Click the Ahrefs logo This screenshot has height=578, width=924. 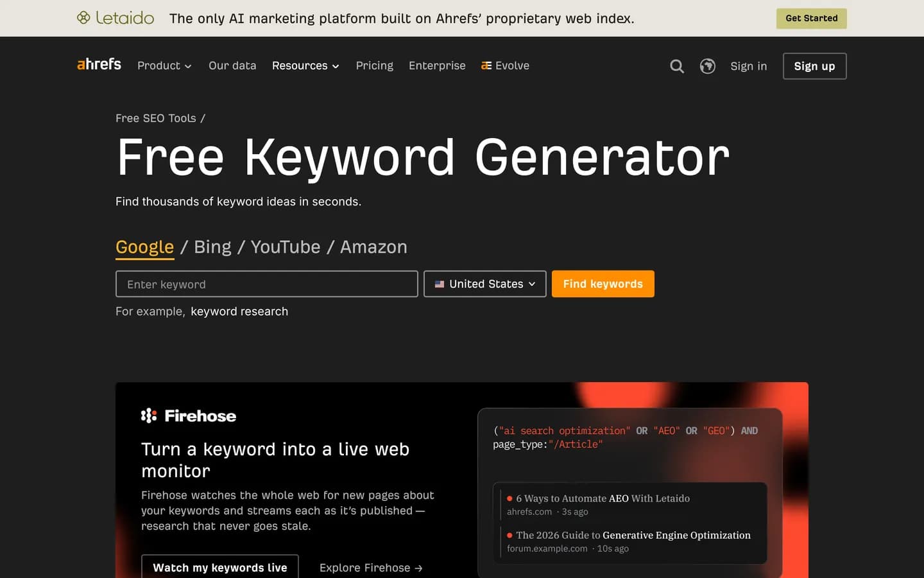[99, 64]
